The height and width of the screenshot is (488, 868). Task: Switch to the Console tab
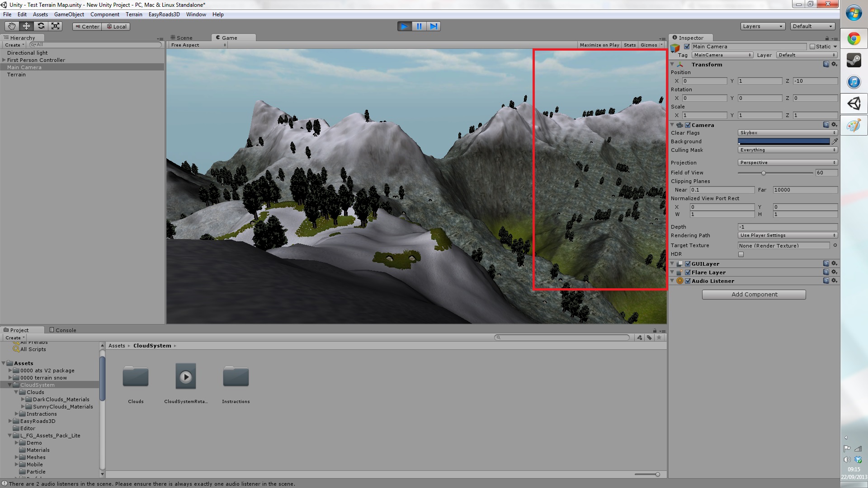point(63,330)
